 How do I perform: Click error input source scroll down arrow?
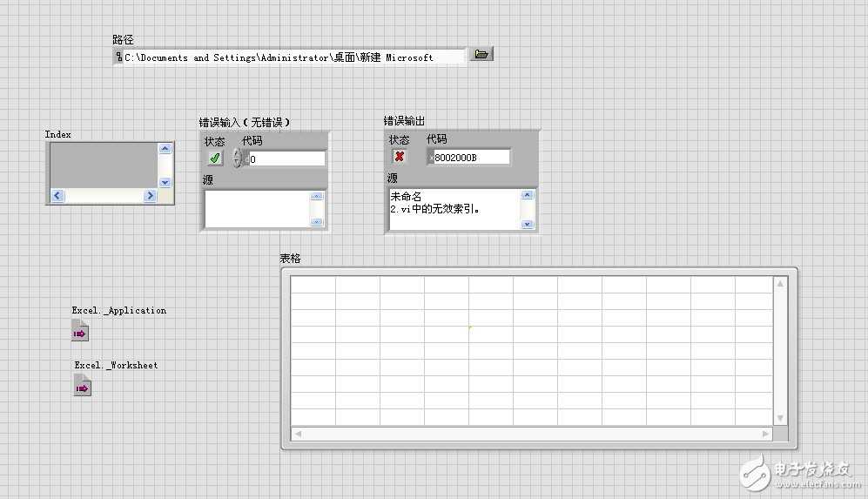pyautogui.click(x=317, y=222)
